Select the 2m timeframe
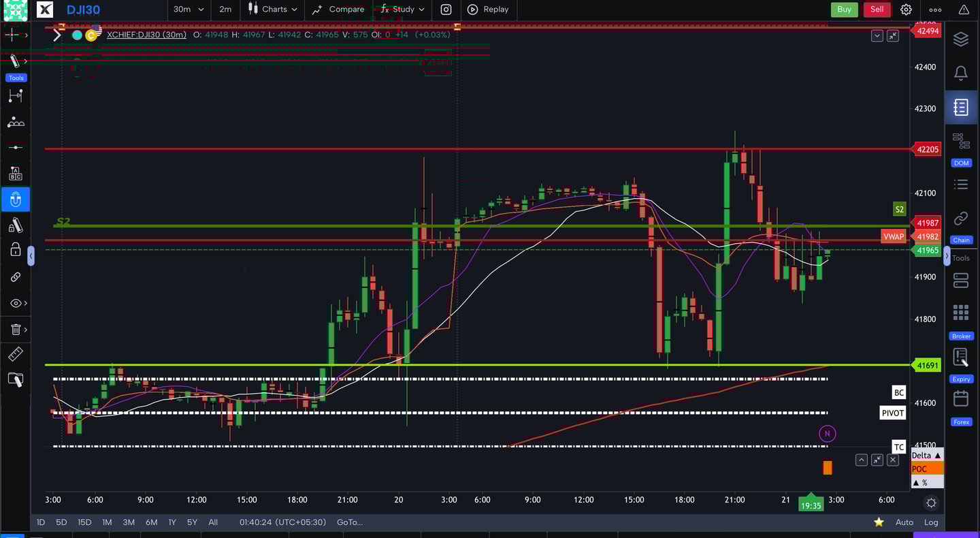The image size is (980, 538). click(x=225, y=9)
